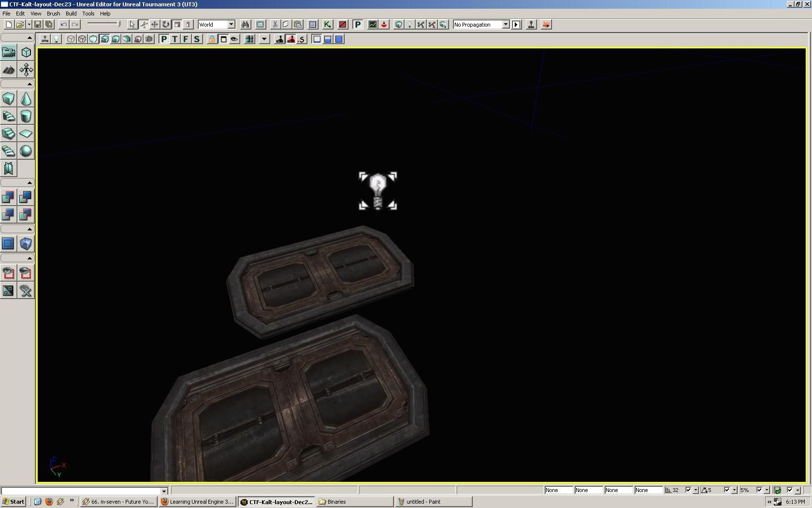Open the View menu
The image size is (812, 508).
point(36,14)
